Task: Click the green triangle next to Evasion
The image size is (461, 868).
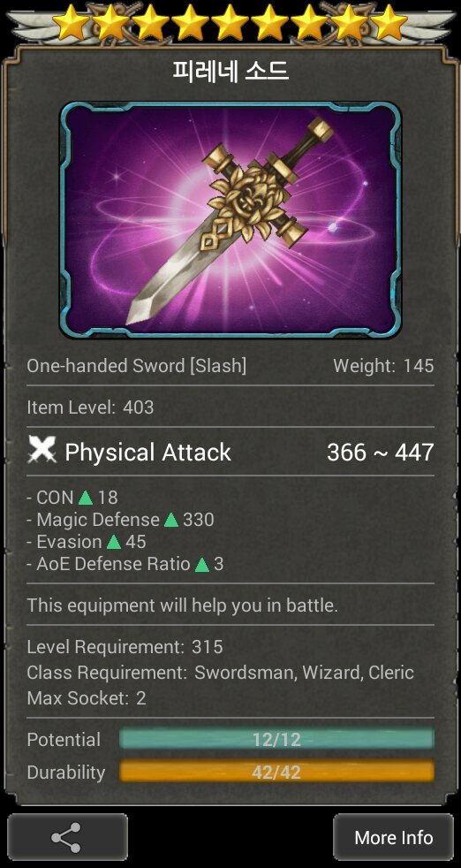Action: (113, 542)
